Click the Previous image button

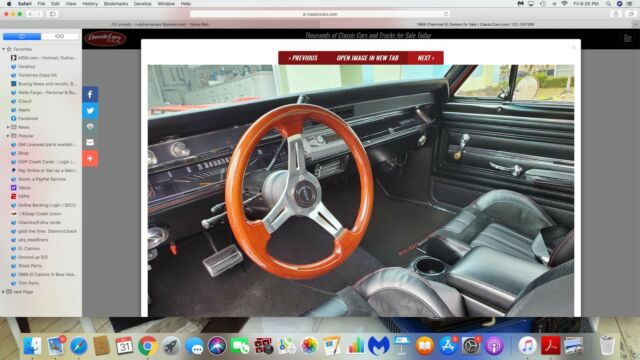point(303,58)
